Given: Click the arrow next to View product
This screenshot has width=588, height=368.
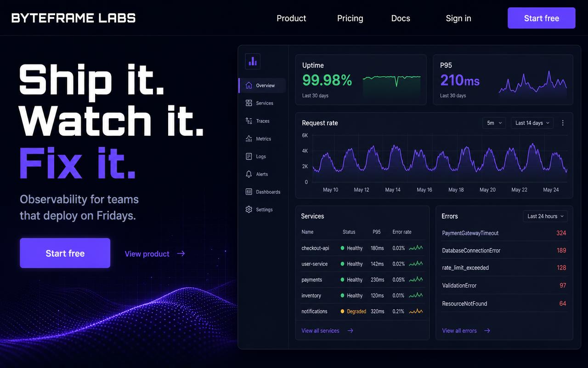Looking at the screenshot, I should coord(181,253).
